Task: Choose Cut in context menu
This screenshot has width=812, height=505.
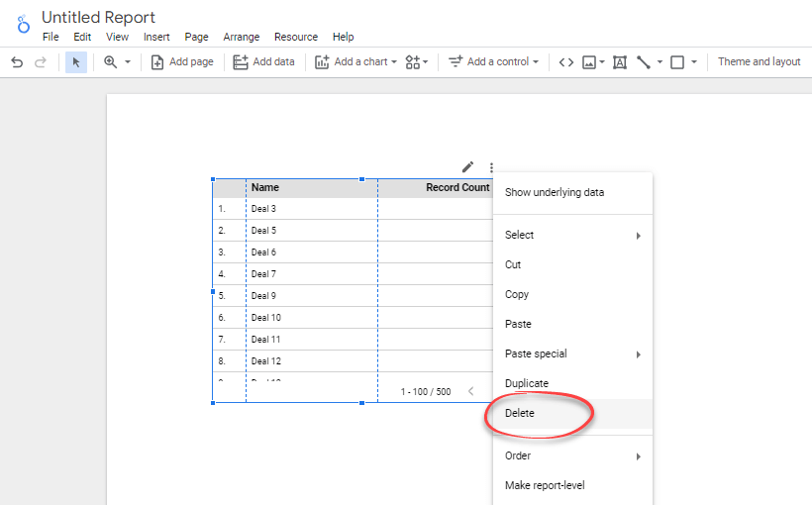Action: coord(572,264)
